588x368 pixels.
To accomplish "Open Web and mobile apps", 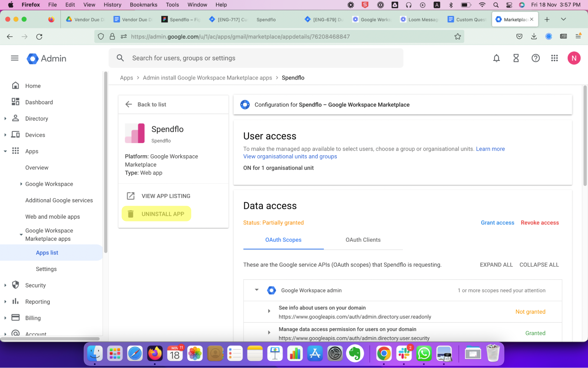I will coord(53,216).
